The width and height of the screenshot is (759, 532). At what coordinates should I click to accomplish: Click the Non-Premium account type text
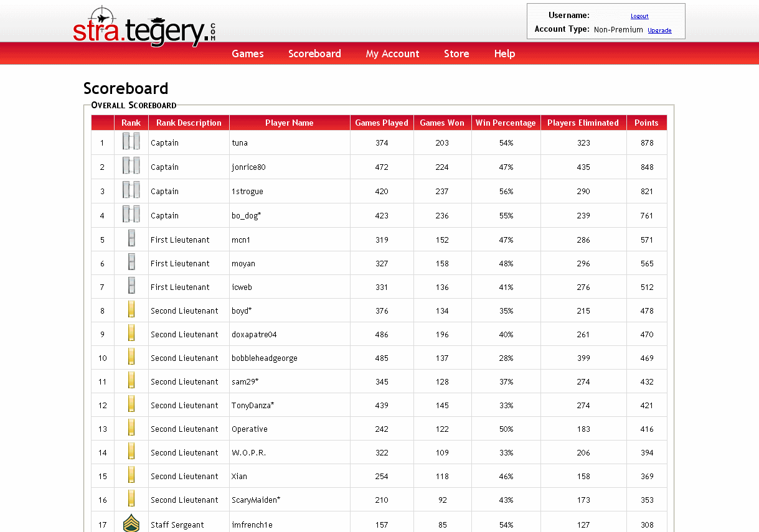point(618,29)
